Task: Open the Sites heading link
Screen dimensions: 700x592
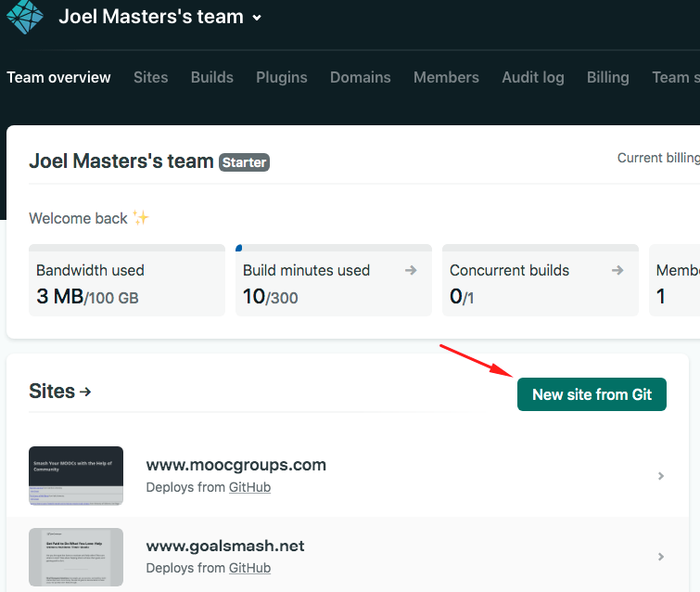Action: 60,391
